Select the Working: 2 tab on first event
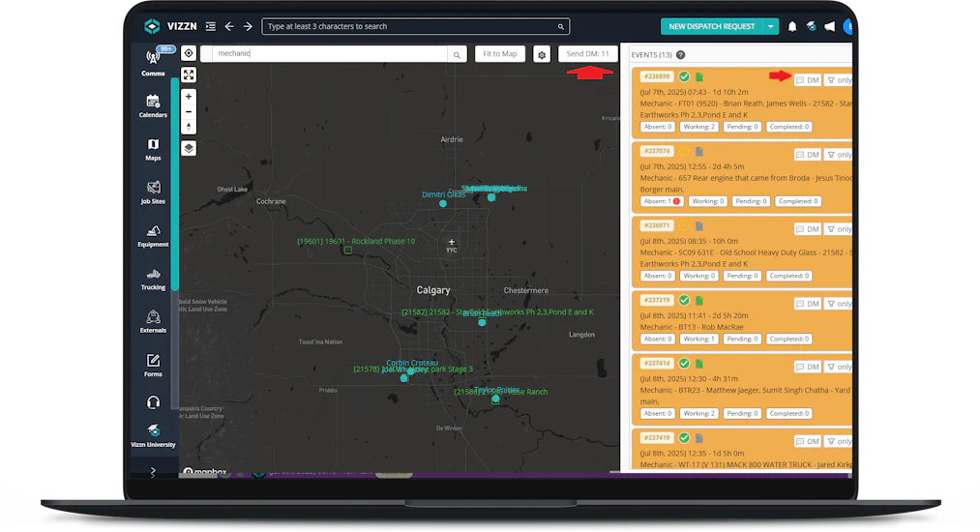This screenshot has height=532, width=980. pos(698,127)
